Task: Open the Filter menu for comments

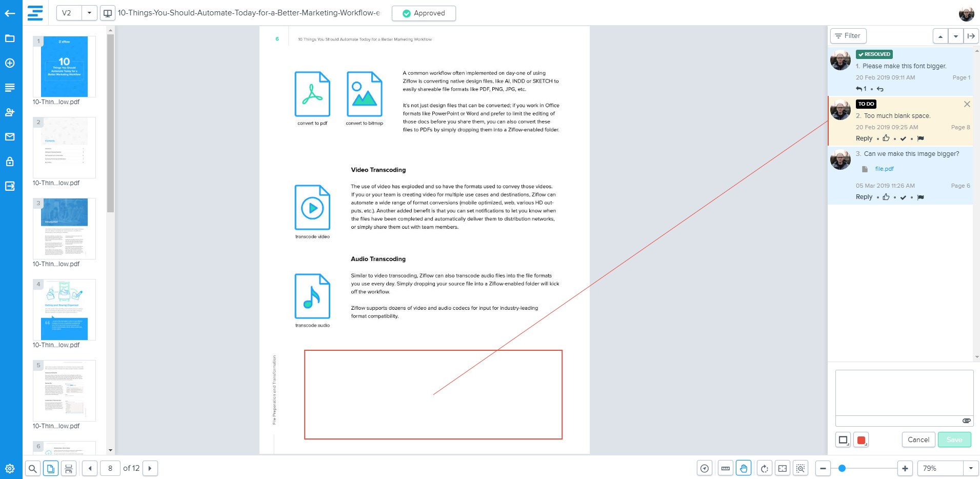Action: coord(848,36)
